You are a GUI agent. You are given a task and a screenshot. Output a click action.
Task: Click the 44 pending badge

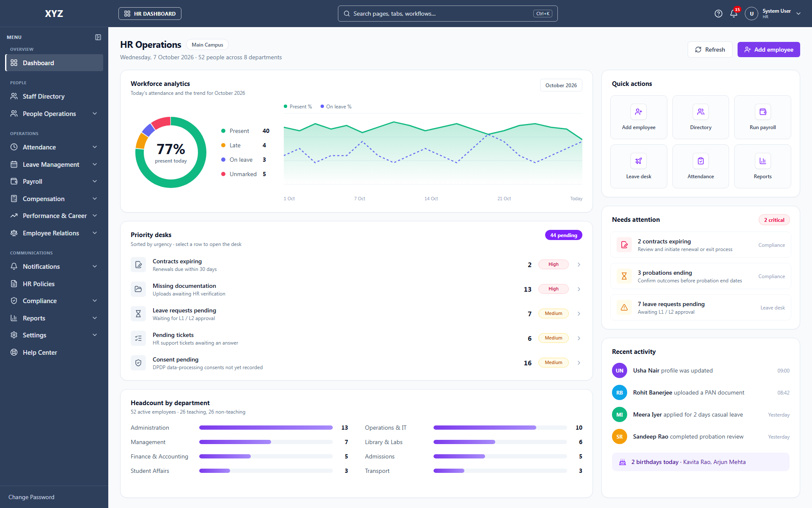(563, 235)
